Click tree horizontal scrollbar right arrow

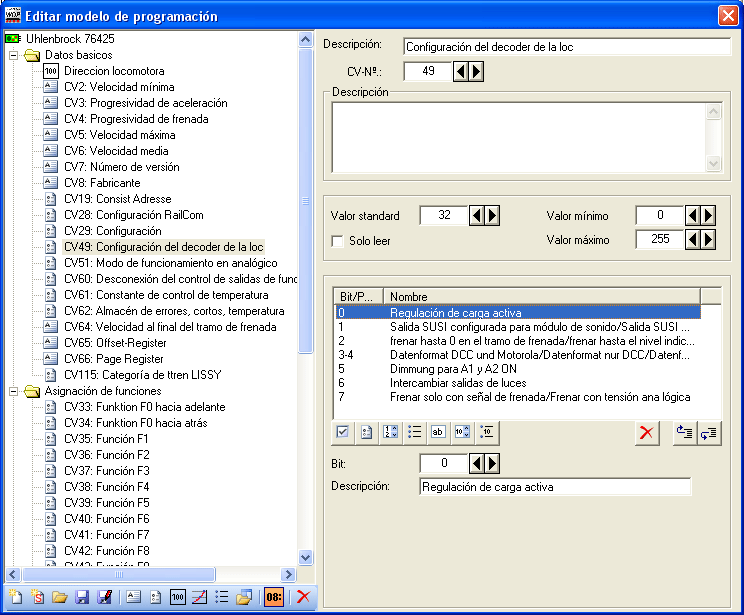288,575
